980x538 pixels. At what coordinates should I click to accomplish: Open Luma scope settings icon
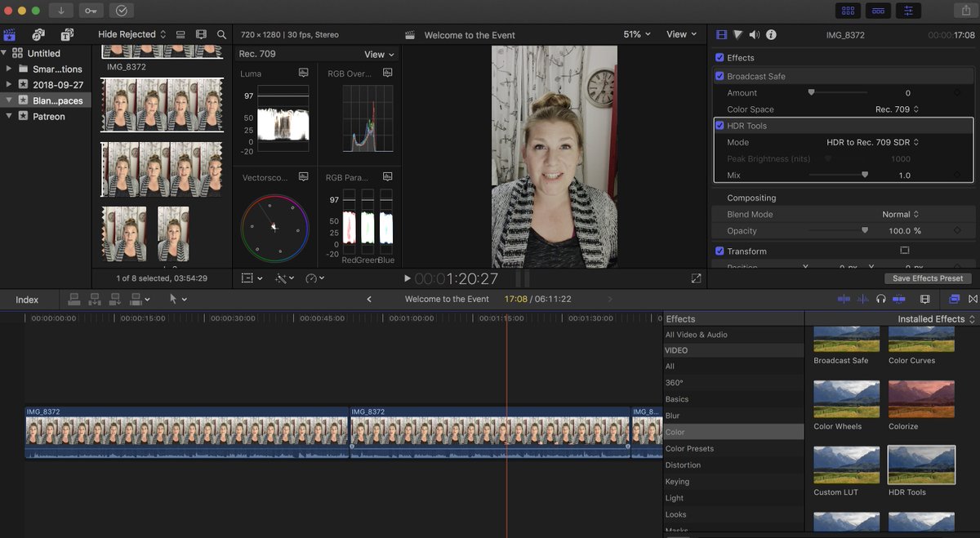click(x=303, y=73)
